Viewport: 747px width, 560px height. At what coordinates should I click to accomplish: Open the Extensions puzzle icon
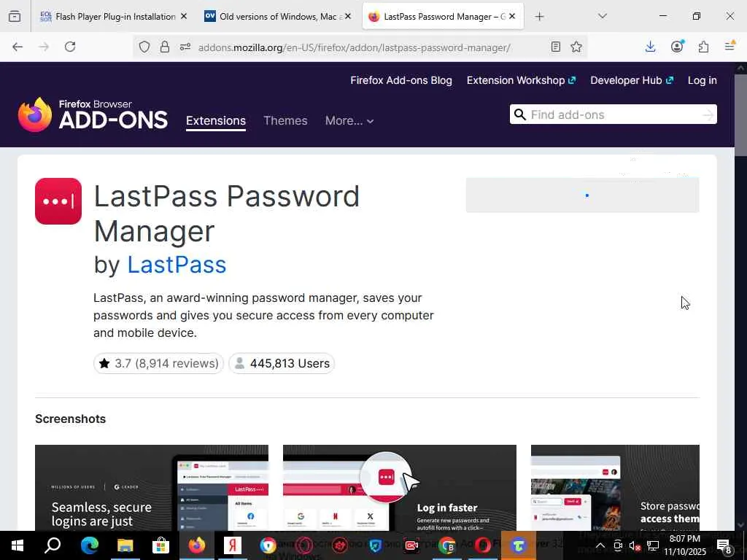point(703,47)
